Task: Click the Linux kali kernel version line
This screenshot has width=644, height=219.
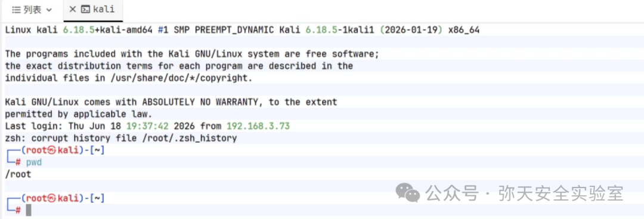Action: [x=242, y=30]
